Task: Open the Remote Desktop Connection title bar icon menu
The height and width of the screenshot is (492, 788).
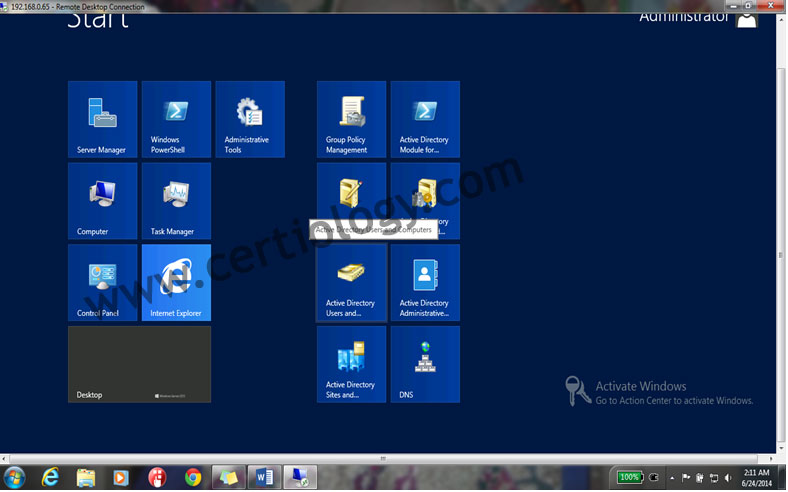Action: pyautogui.click(x=4, y=7)
